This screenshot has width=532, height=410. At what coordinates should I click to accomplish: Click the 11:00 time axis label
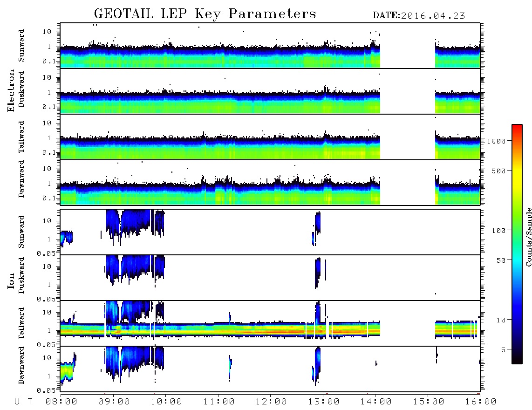coord(219,402)
